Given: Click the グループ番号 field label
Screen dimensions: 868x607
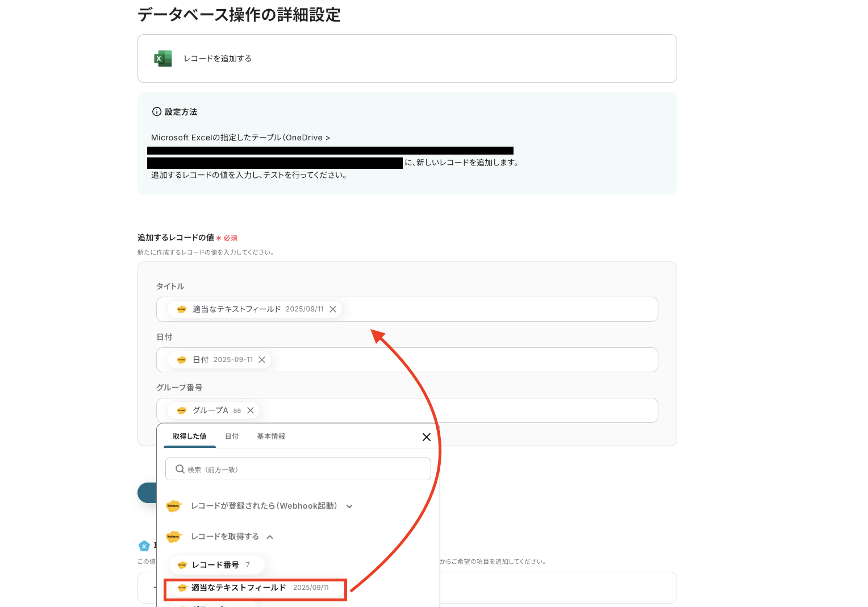Looking at the screenshot, I should [180, 388].
